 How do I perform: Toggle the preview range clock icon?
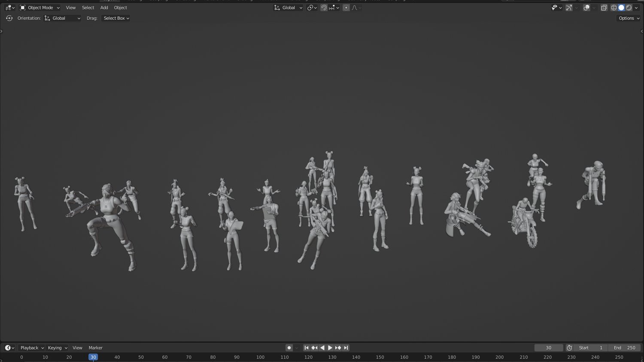[x=569, y=348]
